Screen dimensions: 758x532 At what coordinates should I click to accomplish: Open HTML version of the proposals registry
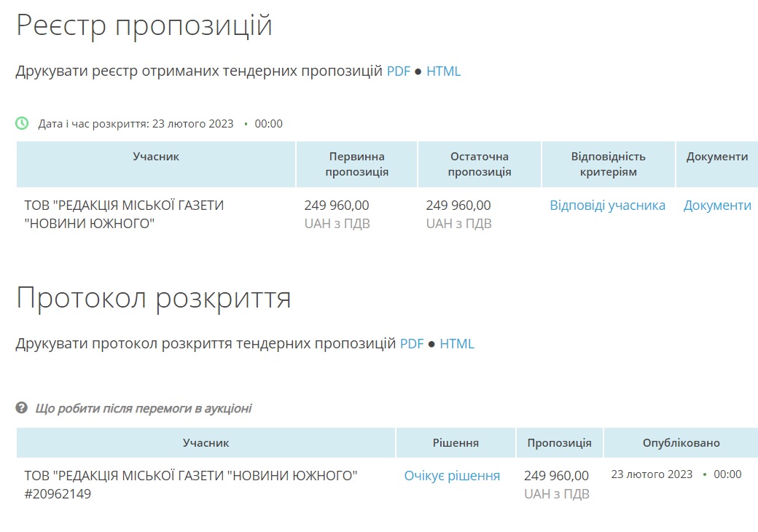[443, 71]
